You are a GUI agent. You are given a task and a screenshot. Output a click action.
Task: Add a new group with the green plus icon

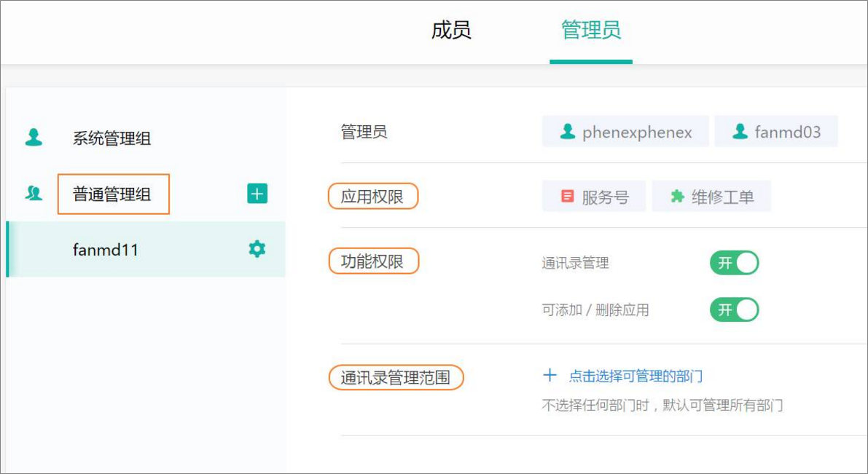point(257,194)
